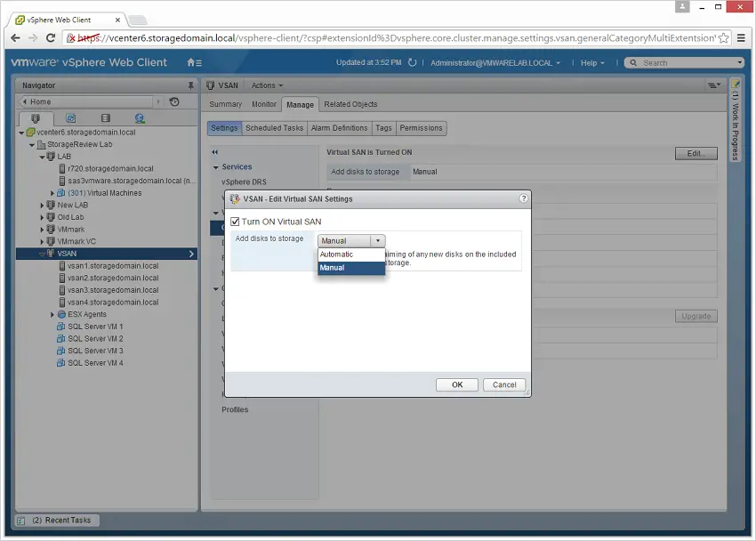Switch to Permissions sub-tab
The height and width of the screenshot is (541, 756).
[x=421, y=128]
